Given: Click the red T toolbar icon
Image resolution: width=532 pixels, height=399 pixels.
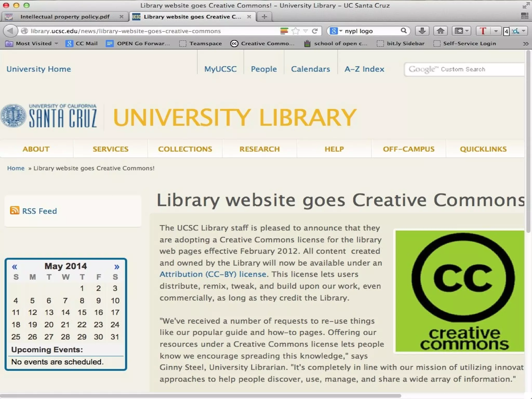Looking at the screenshot, I should pos(483,31).
